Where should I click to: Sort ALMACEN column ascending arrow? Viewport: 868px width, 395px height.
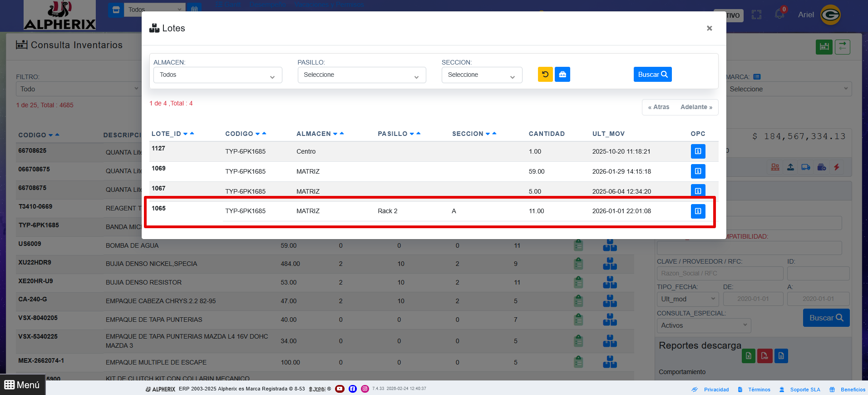coord(342,133)
